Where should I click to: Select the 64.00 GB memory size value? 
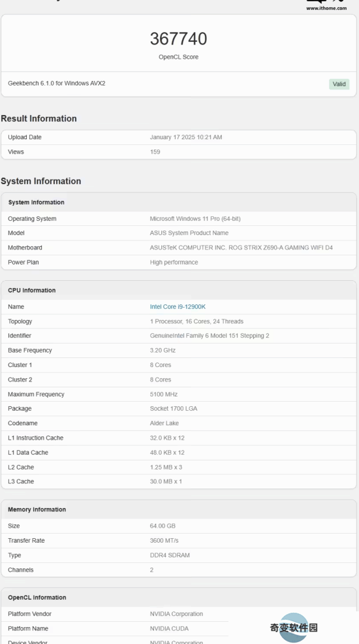point(163,526)
